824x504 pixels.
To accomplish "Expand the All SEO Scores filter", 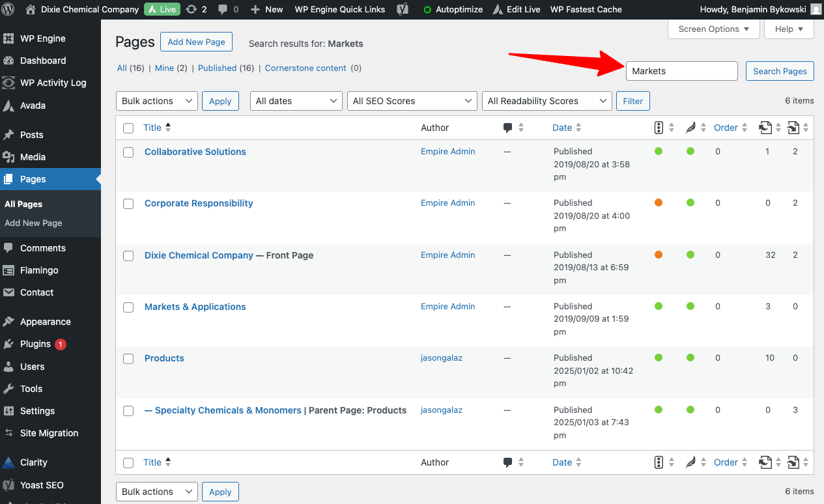I will (x=412, y=101).
